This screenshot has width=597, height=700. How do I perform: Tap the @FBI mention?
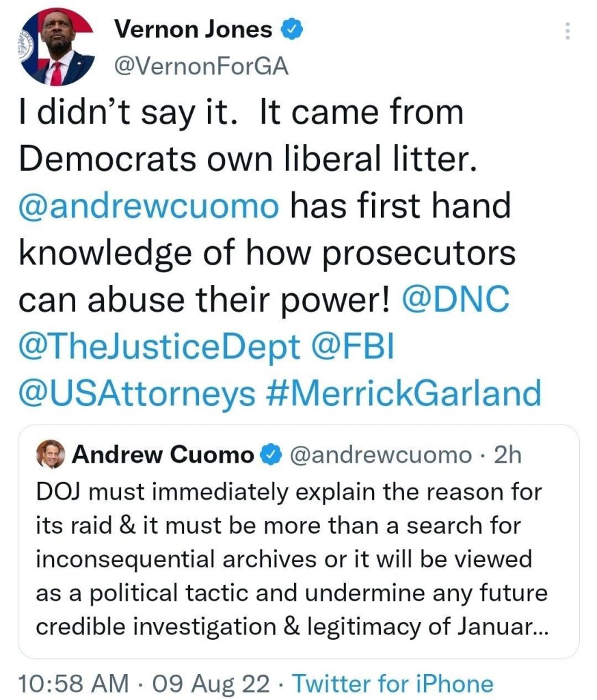tap(353, 347)
